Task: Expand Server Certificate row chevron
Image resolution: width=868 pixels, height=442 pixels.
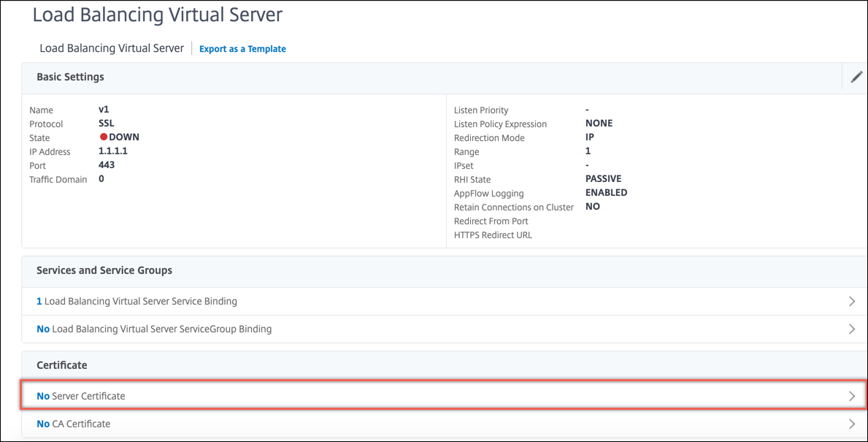Action: coord(852,396)
